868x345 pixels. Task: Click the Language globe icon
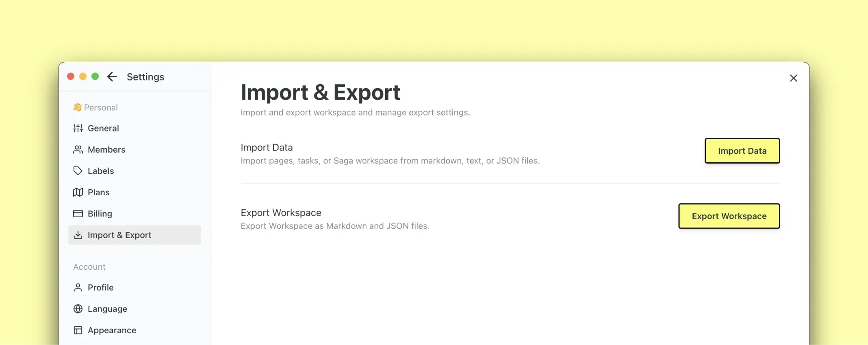[78, 309]
